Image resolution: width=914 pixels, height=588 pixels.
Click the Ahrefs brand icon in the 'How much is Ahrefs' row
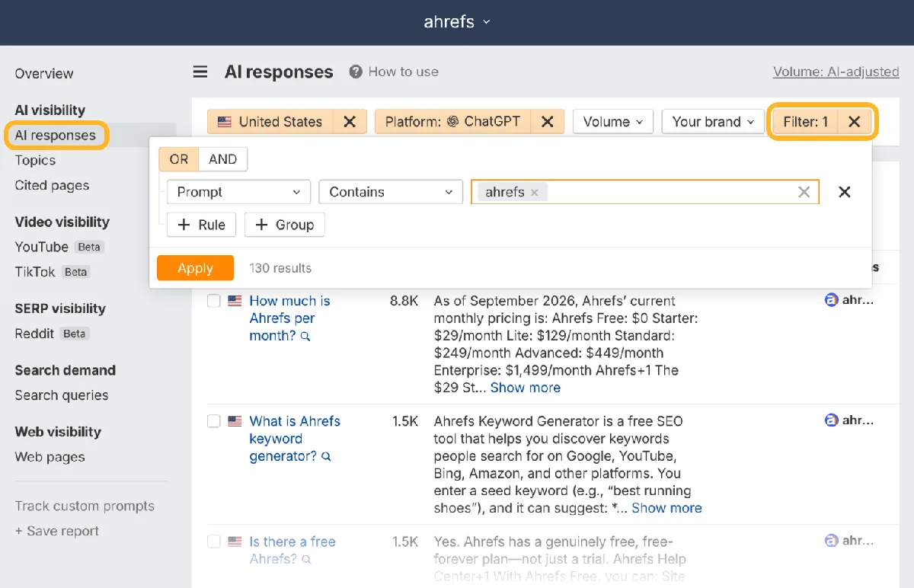[x=832, y=300]
